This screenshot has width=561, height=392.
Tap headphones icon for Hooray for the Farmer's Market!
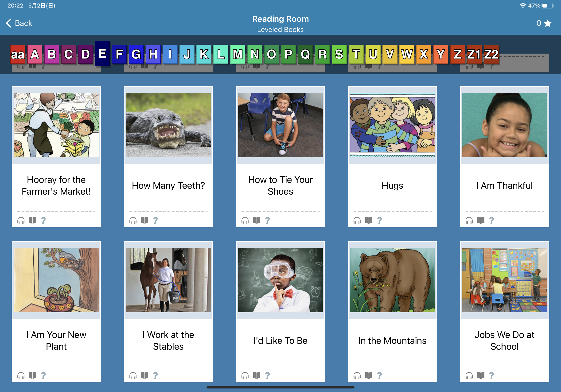click(21, 220)
